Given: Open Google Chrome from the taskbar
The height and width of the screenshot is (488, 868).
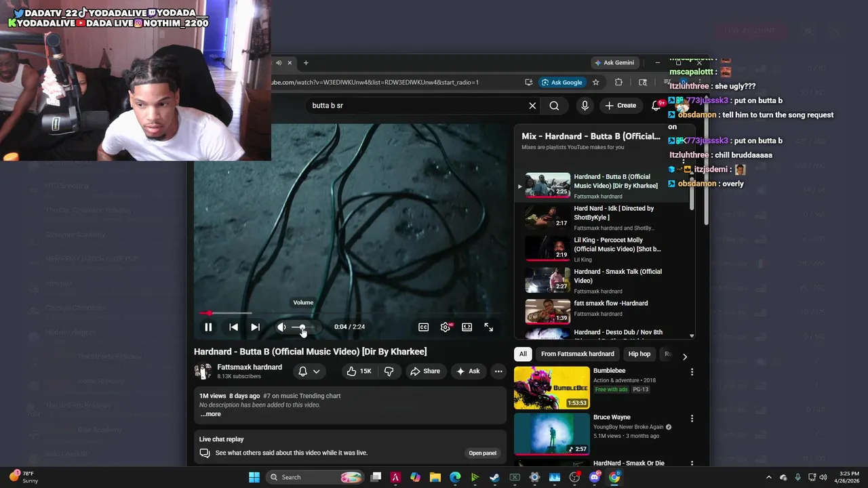Looking at the screenshot, I should [x=614, y=477].
